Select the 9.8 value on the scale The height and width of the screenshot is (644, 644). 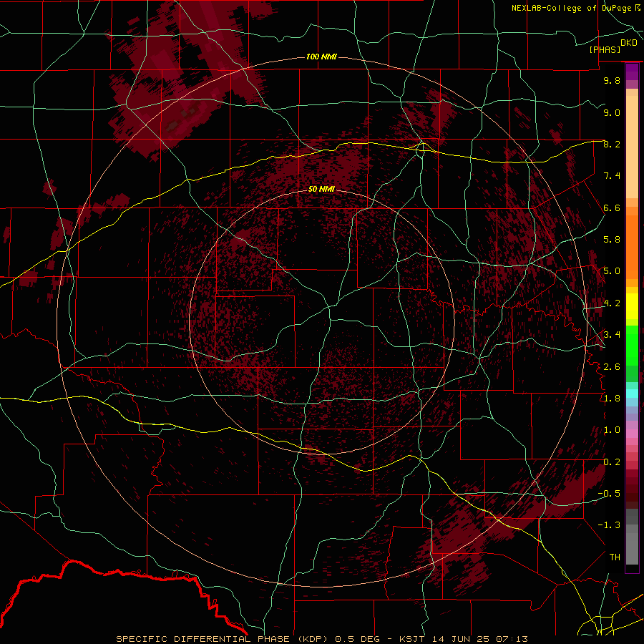[612, 80]
